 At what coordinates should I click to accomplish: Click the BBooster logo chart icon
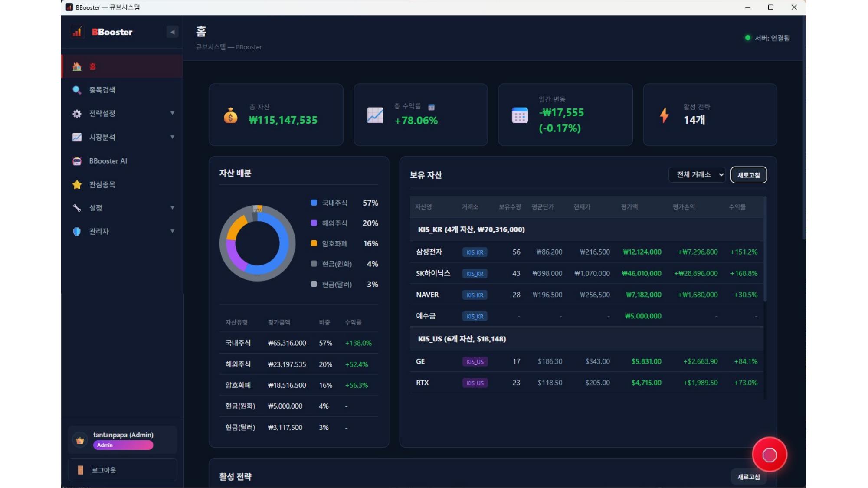pos(77,32)
